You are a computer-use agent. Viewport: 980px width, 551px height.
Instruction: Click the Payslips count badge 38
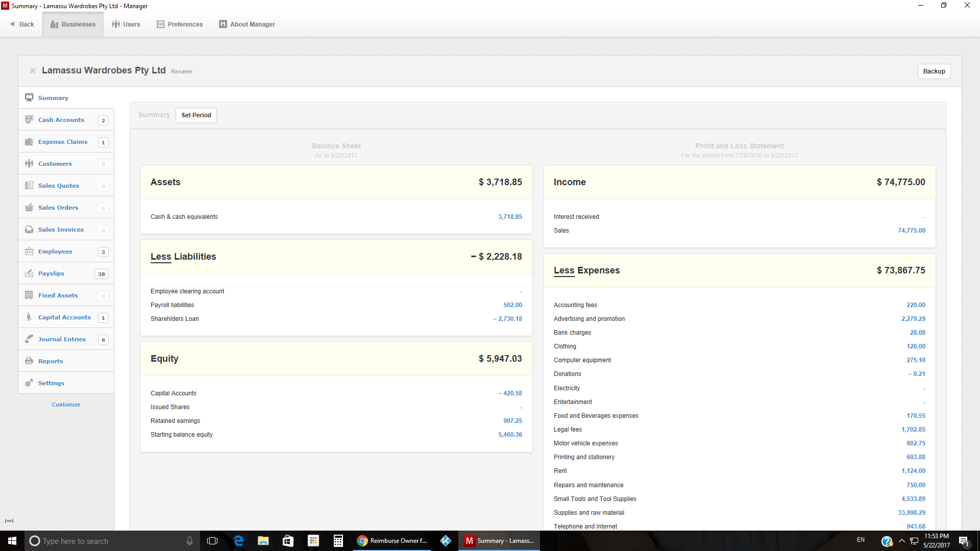coord(102,274)
